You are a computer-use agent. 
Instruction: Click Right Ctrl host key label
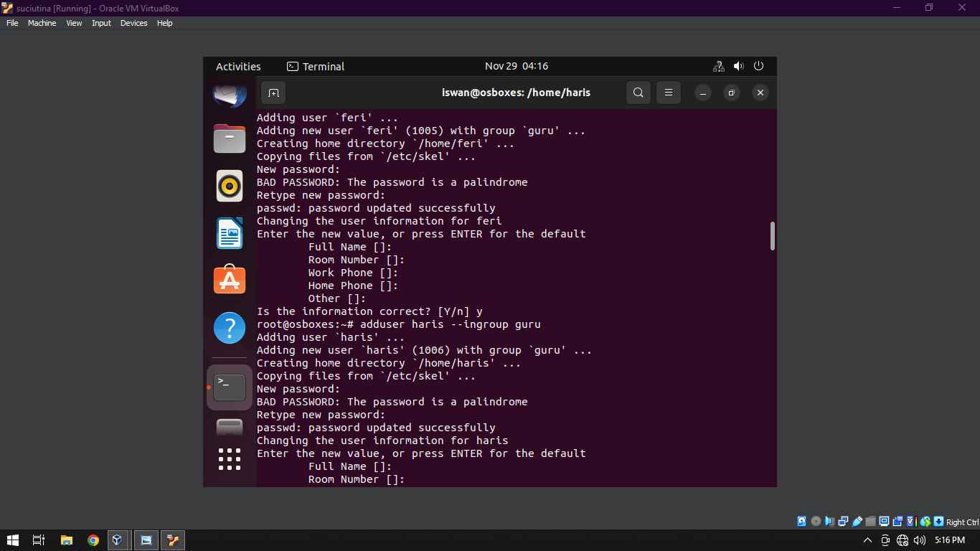[x=962, y=522]
